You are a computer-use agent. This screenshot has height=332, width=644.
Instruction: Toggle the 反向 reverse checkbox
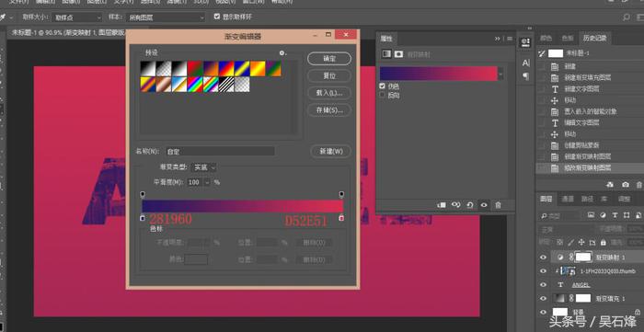[x=383, y=96]
